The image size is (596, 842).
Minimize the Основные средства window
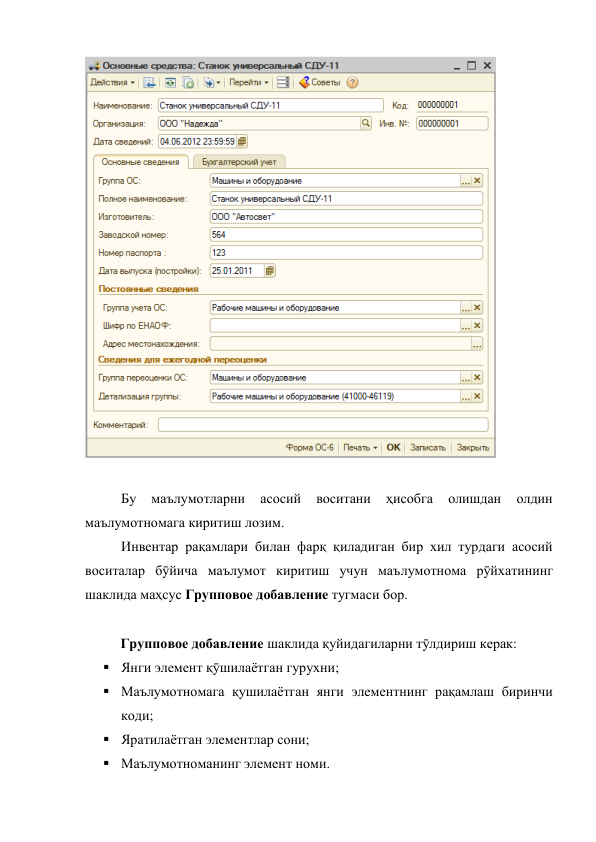457,66
